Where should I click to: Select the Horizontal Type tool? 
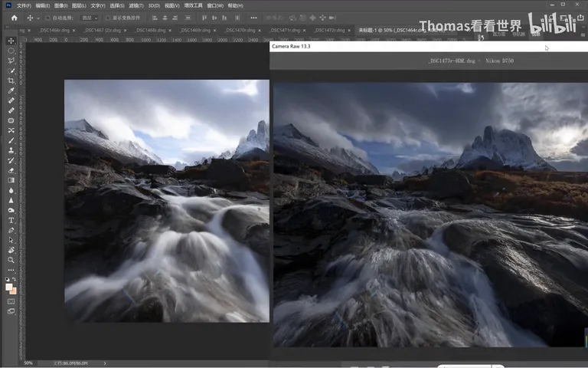point(11,220)
